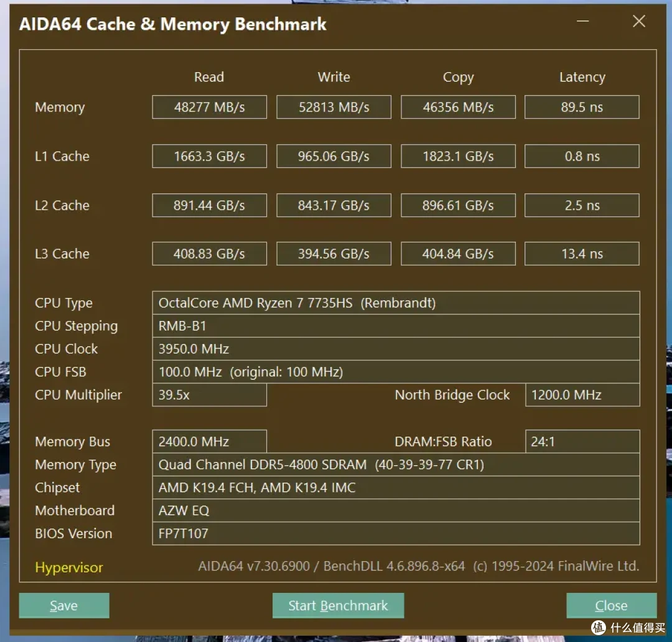The image size is (672, 642).
Task: Select L3 Cache Latency value 13.4 ns
Action: [582, 254]
